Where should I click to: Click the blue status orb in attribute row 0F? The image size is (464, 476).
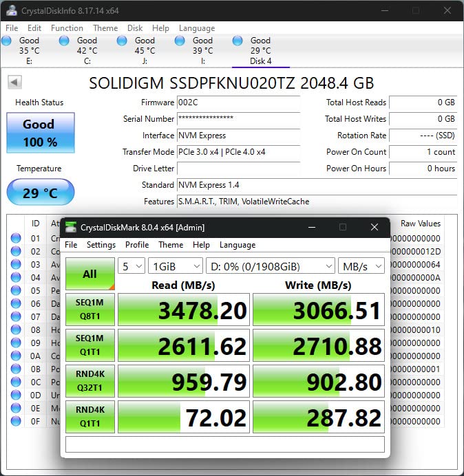[x=16, y=421]
